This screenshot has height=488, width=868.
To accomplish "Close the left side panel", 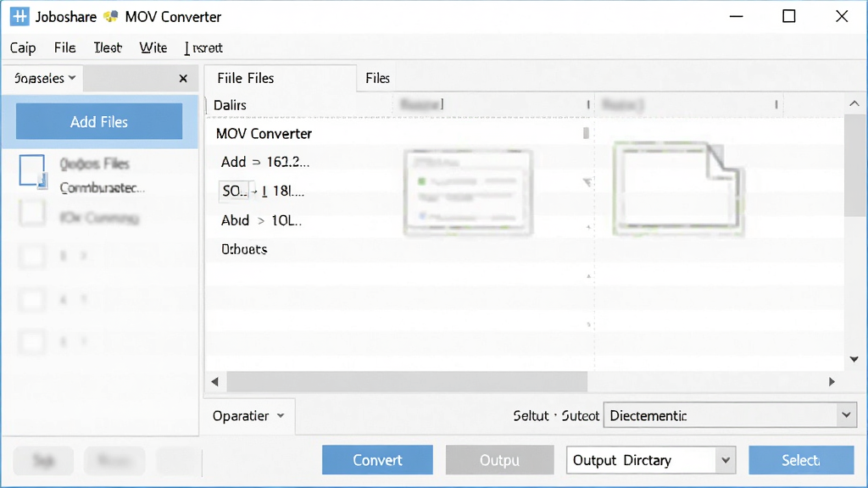I will [x=183, y=79].
